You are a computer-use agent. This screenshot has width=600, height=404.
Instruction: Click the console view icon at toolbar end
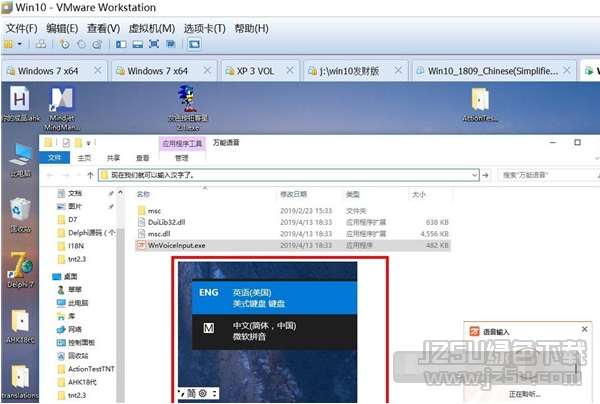click(194, 44)
